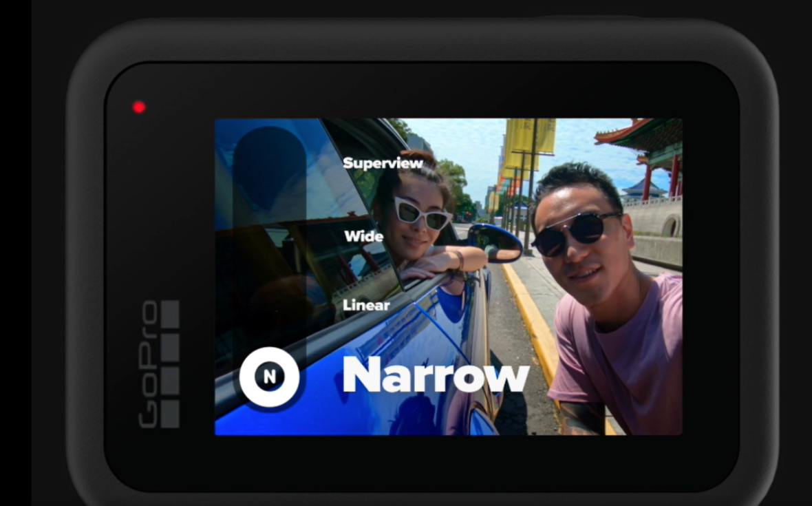The height and width of the screenshot is (506, 812).
Task: Switch to the Linear lens option
Action: (366, 305)
